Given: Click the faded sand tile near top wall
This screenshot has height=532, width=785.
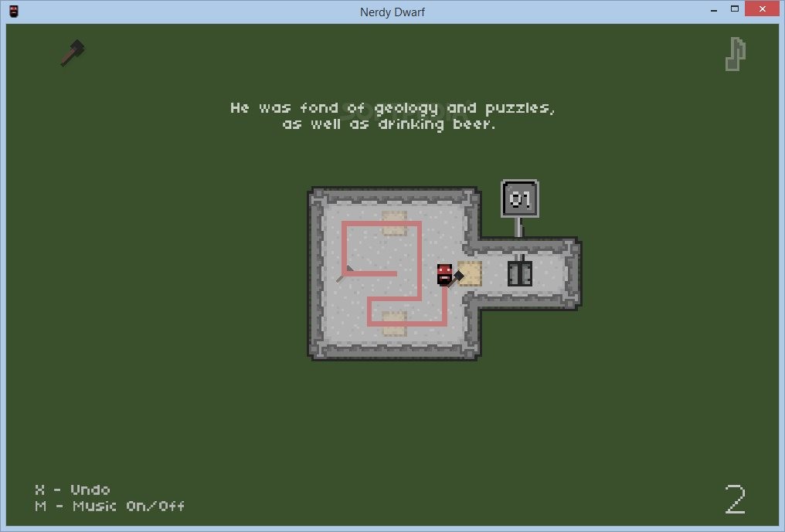Looking at the screenshot, I should coord(394,223).
